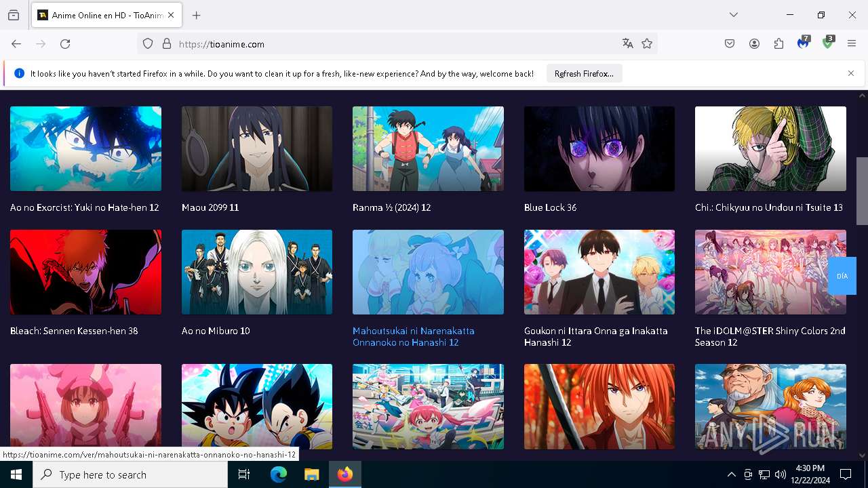This screenshot has height=488, width=868.
Task: Open Mahoutsukai ni Narenakatta thumbnail
Action: pos(428,272)
